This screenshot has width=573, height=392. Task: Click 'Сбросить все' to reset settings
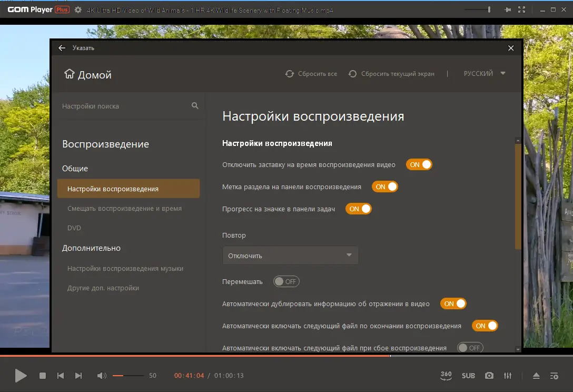311,74
